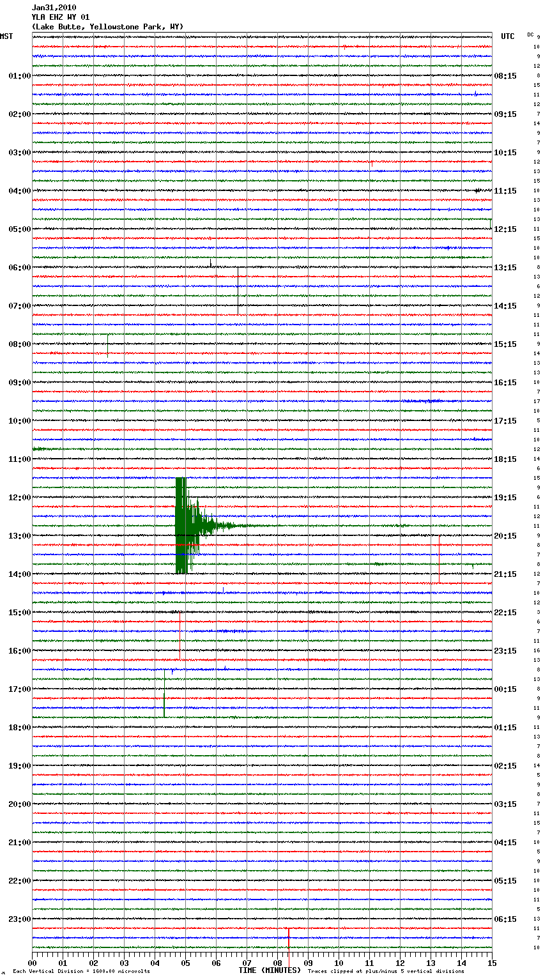This screenshot has width=543, height=980.
Task: Select the 18:00 MST row label
Action: click(20, 728)
